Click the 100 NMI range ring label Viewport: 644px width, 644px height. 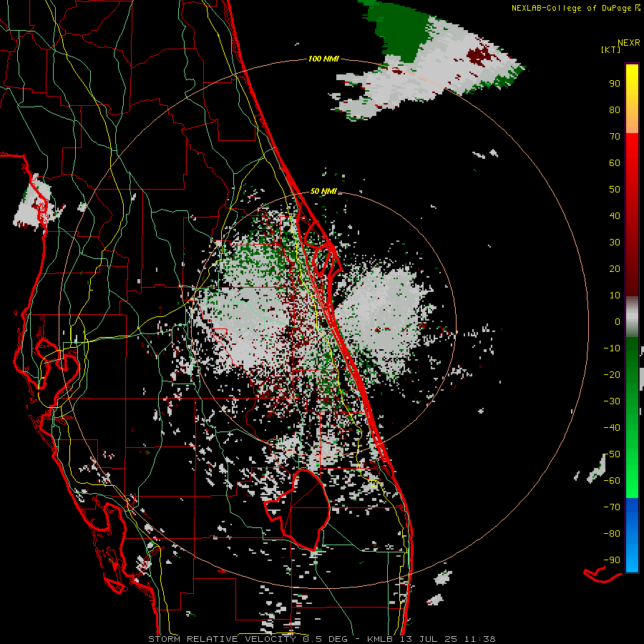(x=323, y=59)
